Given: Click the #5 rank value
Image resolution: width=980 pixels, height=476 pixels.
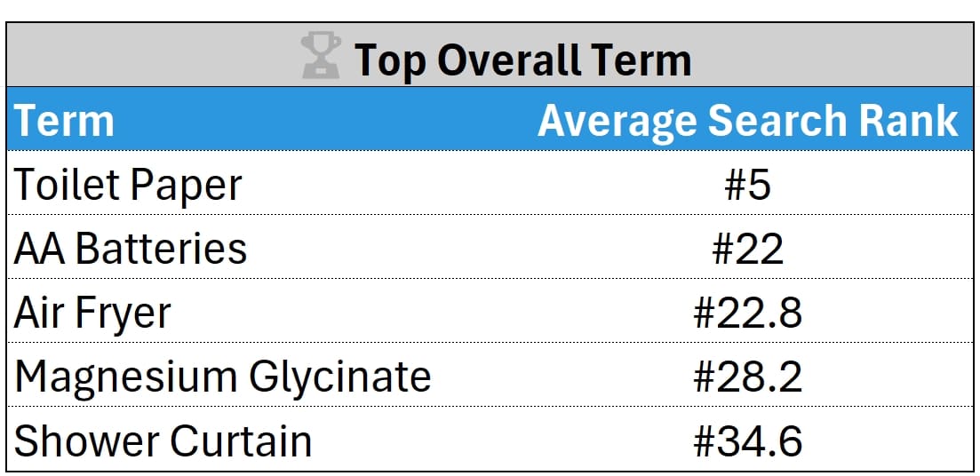Looking at the screenshot, I should pyautogui.click(x=747, y=185).
